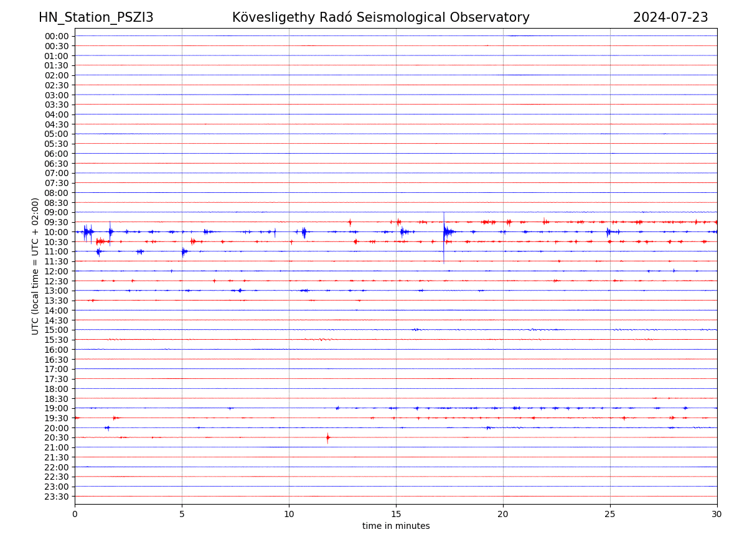Click the 23:30 row time label
The width and height of the screenshot is (747, 560).
(x=56, y=497)
